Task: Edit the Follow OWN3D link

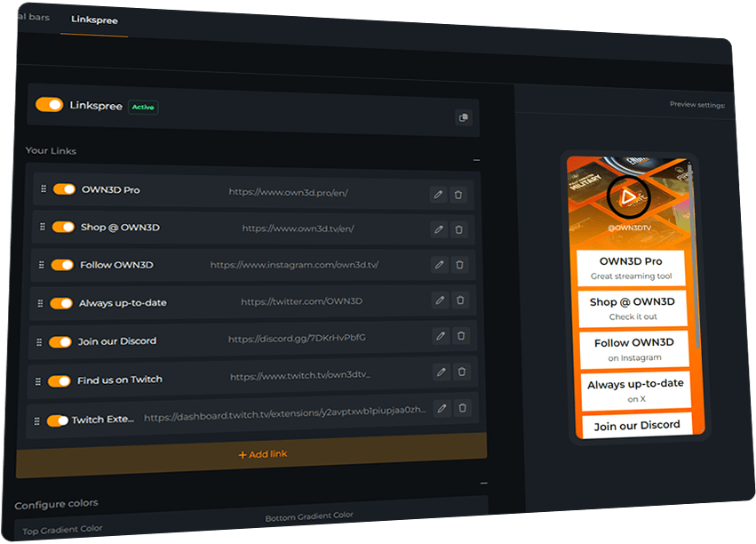Action: click(439, 264)
